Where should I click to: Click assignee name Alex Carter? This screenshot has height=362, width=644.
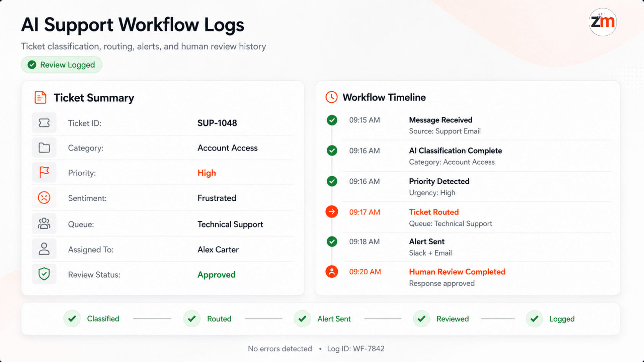218,249
